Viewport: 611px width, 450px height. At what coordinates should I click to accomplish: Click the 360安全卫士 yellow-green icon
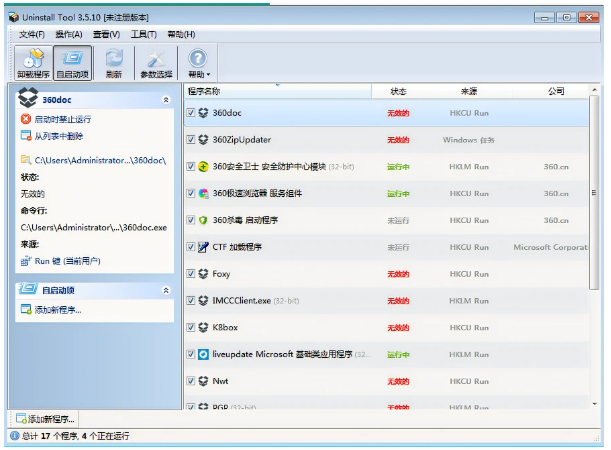click(x=203, y=167)
